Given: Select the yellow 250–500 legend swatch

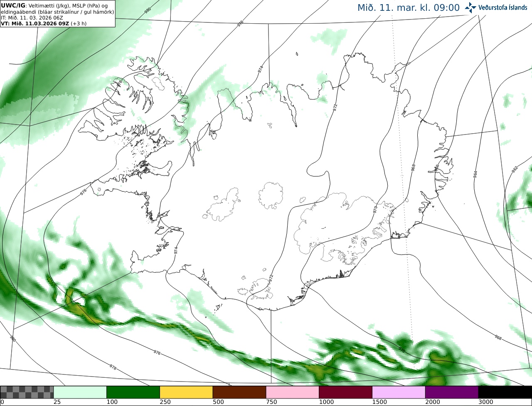Looking at the screenshot, I should tap(186, 392).
